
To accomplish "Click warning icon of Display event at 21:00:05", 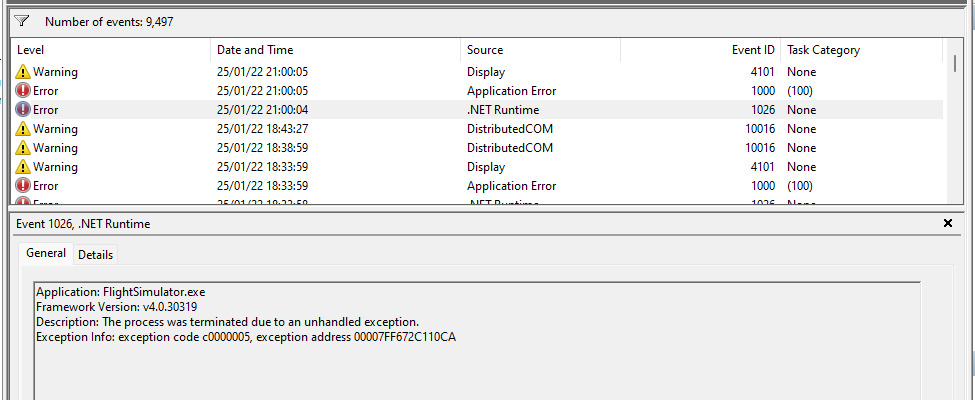I will click(x=24, y=72).
